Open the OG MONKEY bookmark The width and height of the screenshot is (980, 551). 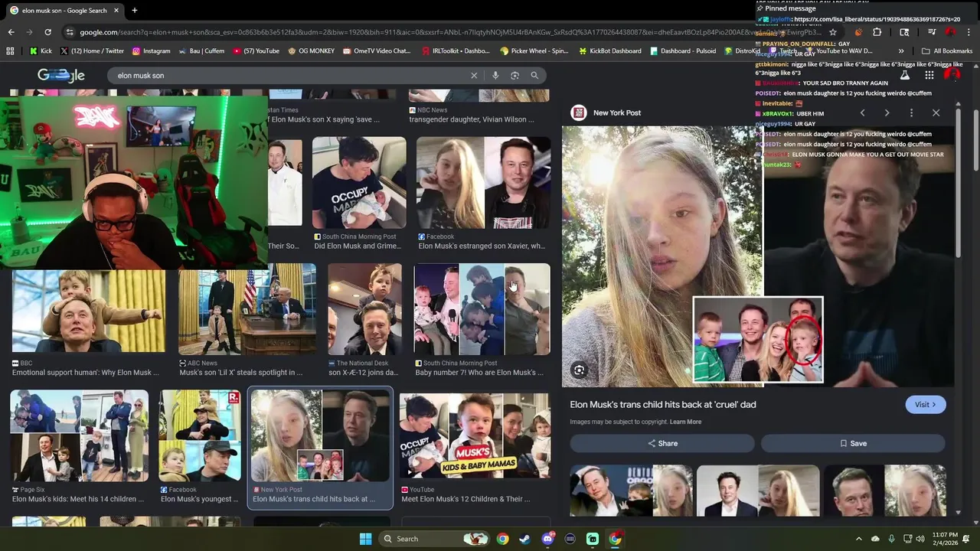pyautogui.click(x=311, y=51)
